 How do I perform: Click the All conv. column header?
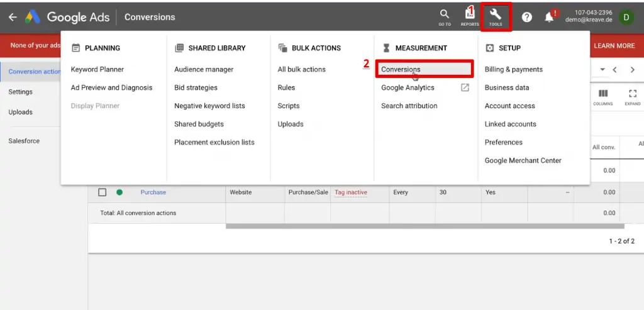(603, 147)
